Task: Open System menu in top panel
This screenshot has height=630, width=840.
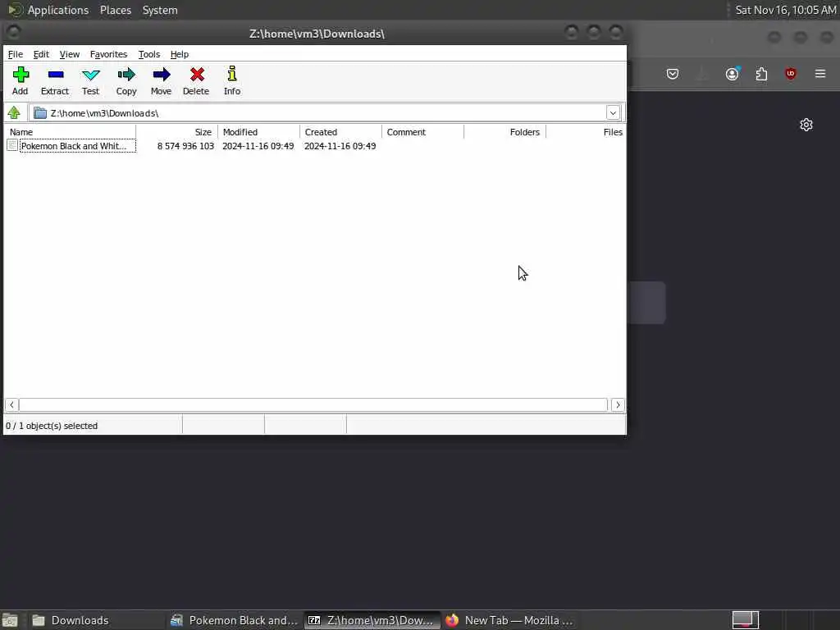Action: click(x=160, y=10)
